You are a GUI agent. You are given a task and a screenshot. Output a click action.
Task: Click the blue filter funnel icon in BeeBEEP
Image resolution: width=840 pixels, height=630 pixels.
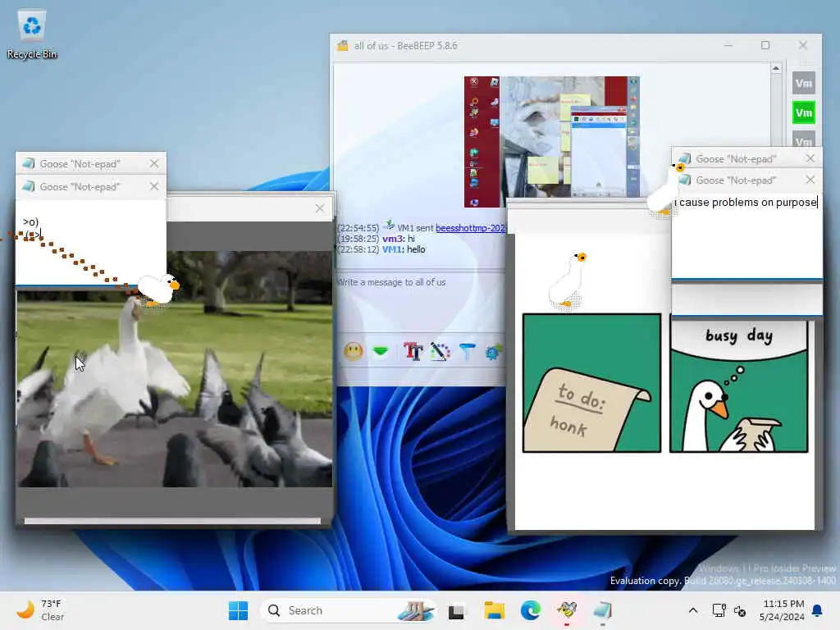[x=467, y=351]
